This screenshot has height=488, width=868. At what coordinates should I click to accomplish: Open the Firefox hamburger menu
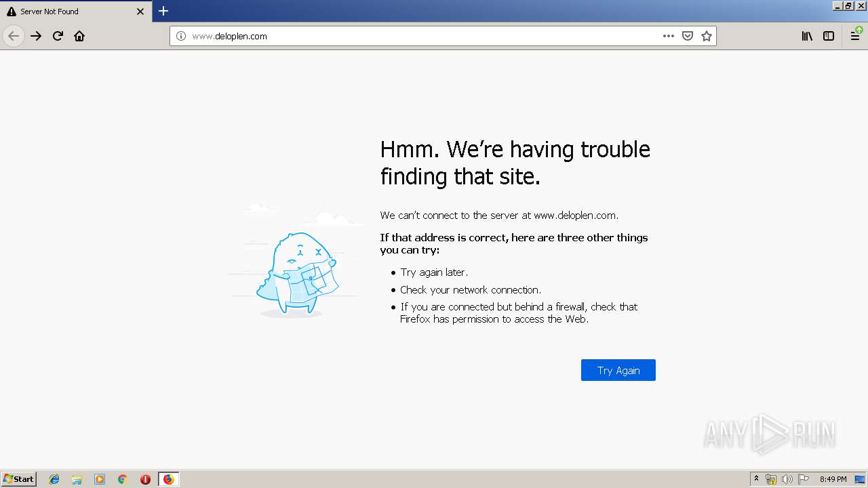click(855, 36)
